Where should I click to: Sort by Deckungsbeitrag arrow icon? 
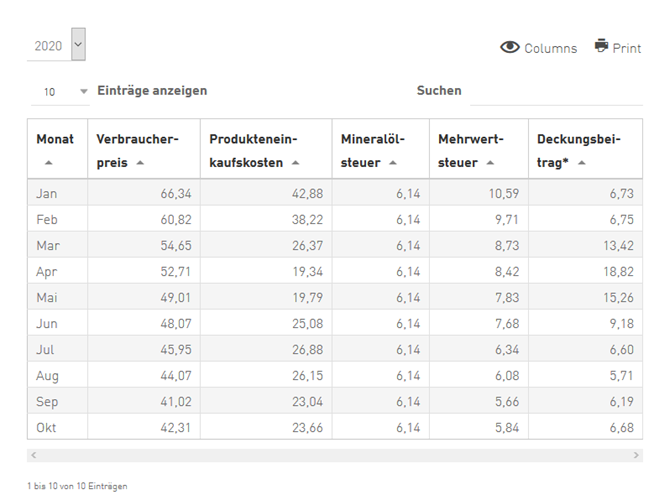pyautogui.click(x=582, y=163)
